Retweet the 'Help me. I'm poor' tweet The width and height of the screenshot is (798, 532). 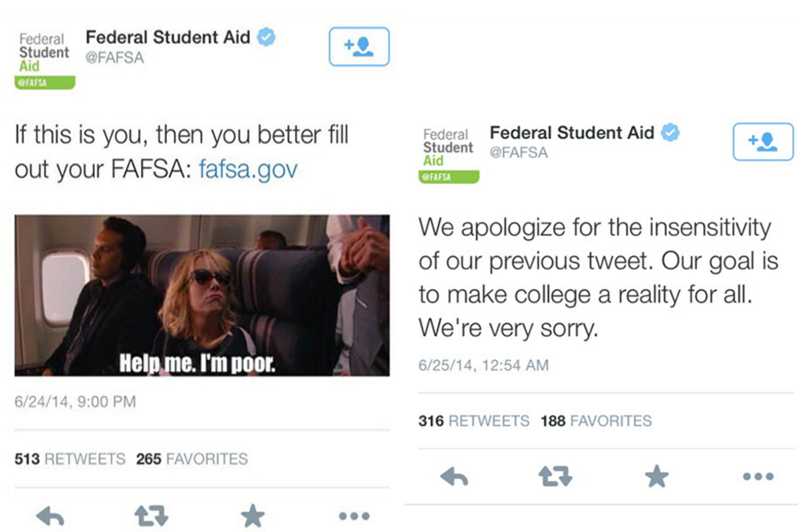click(152, 516)
